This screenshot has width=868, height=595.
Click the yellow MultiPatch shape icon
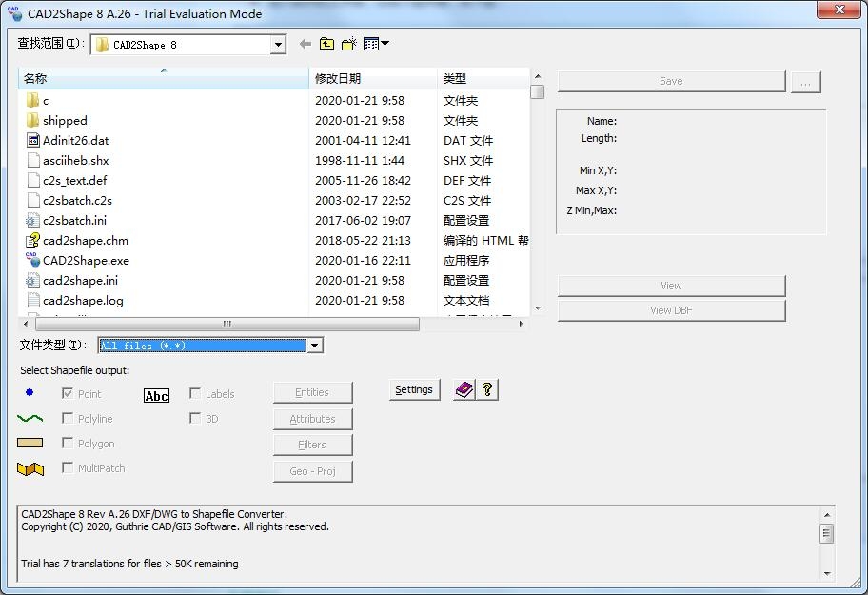pyautogui.click(x=30, y=468)
